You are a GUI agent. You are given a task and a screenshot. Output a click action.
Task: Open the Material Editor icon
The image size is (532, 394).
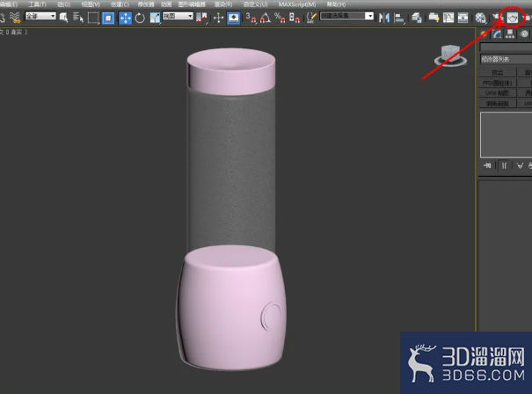(480, 18)
